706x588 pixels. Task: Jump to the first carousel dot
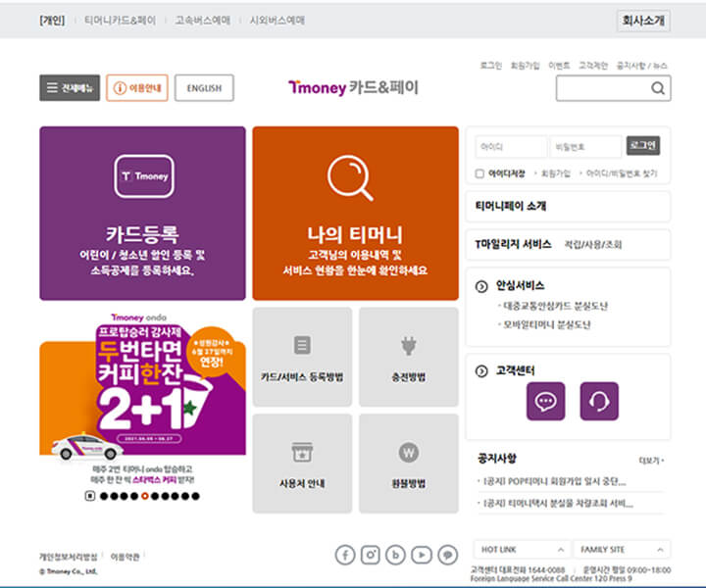pyautogui.click(x=104, y=496)
